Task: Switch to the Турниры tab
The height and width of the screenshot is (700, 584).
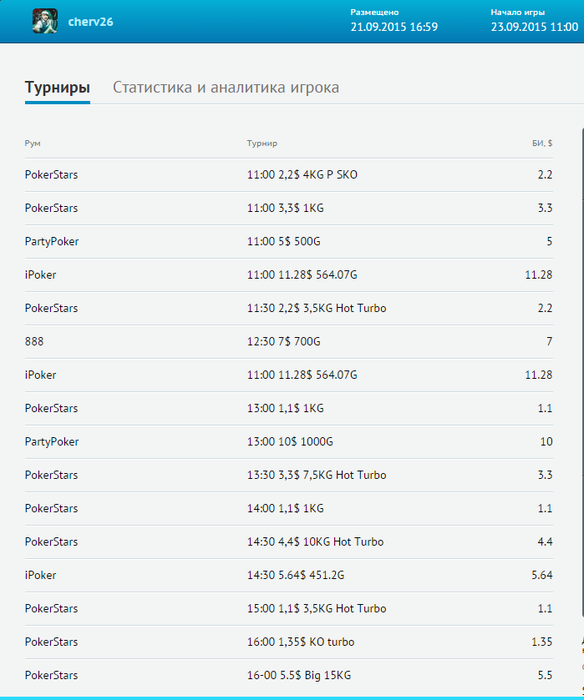Action: pos(57,88)
